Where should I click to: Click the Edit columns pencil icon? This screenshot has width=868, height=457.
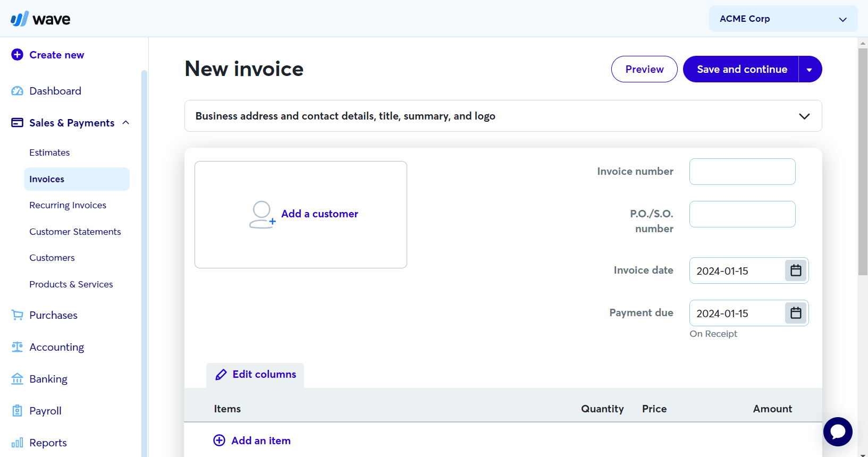click(221, 375)
